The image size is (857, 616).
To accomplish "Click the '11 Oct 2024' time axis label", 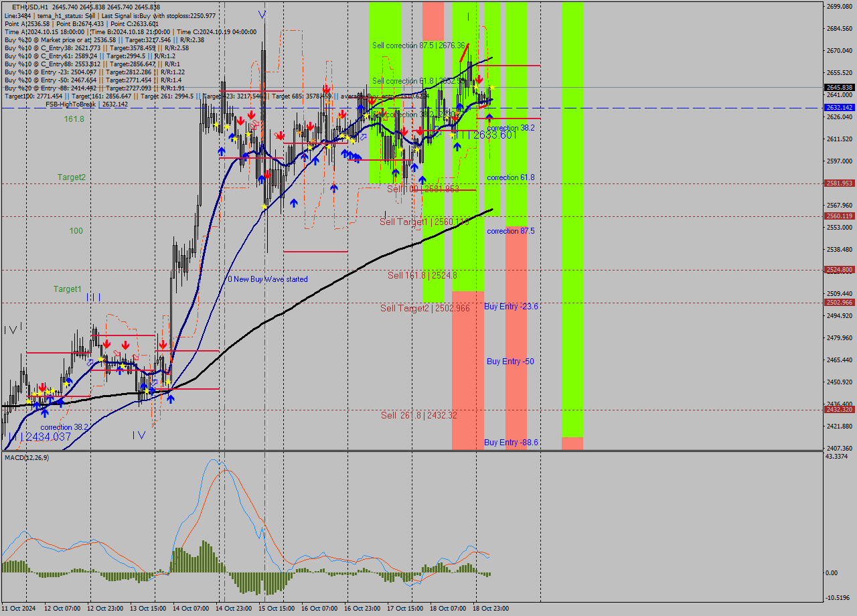I will pos(18,609).
